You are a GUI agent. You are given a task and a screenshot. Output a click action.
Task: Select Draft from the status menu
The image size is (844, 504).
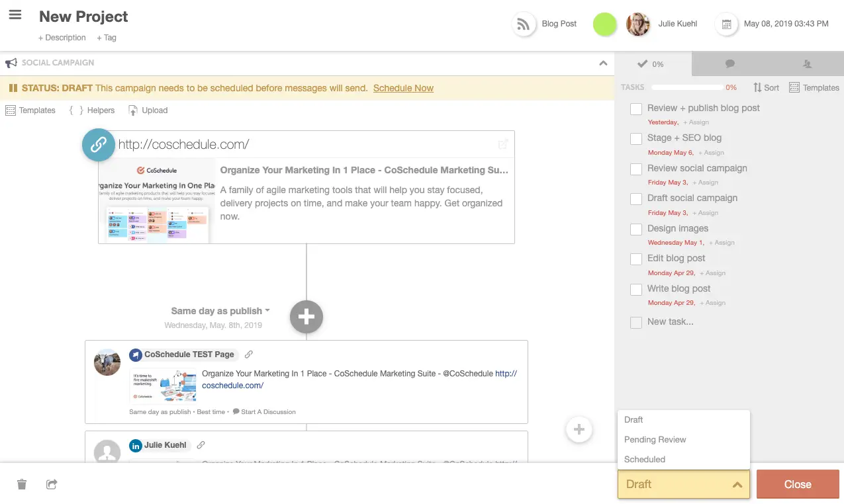[684, 420]
